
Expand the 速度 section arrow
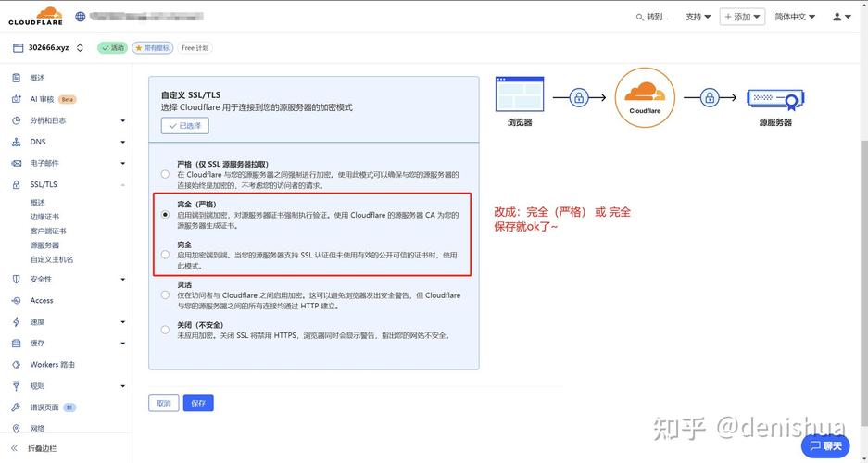[123, 322]
